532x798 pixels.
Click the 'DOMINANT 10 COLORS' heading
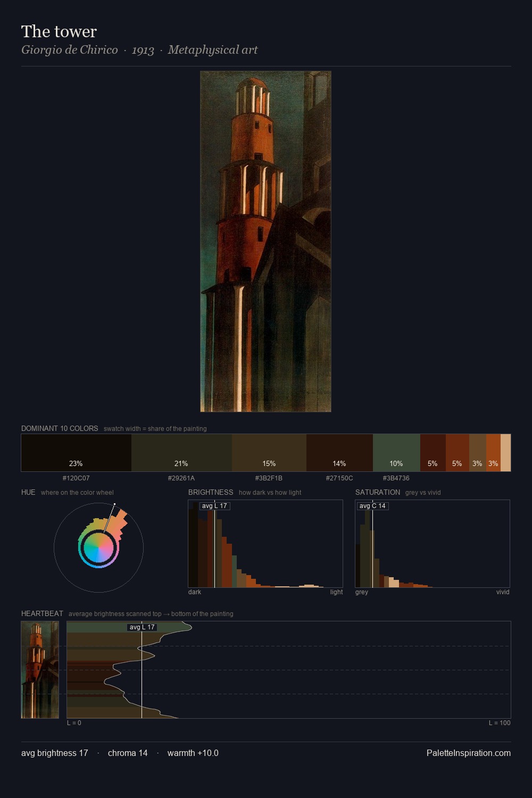pyautogui.click(x=60, y=428)
